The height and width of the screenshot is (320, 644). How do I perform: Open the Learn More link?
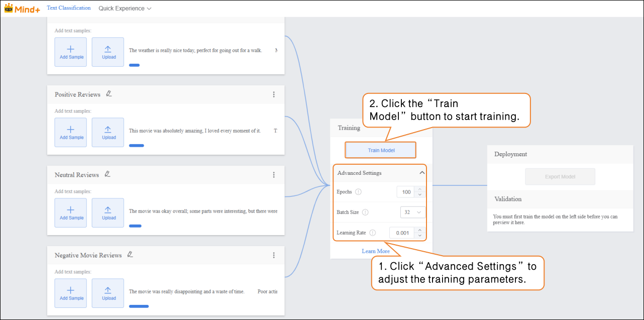click(376, 251)
